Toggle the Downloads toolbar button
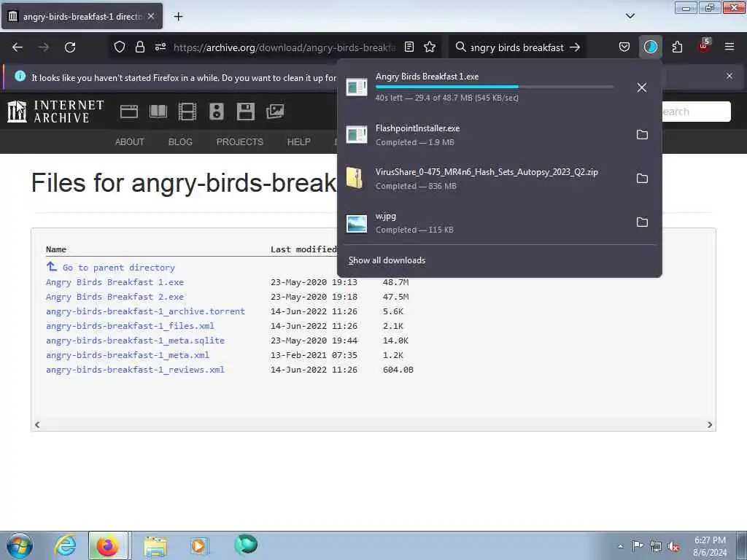This screenshot has height=560, width=747. [650, 47]
